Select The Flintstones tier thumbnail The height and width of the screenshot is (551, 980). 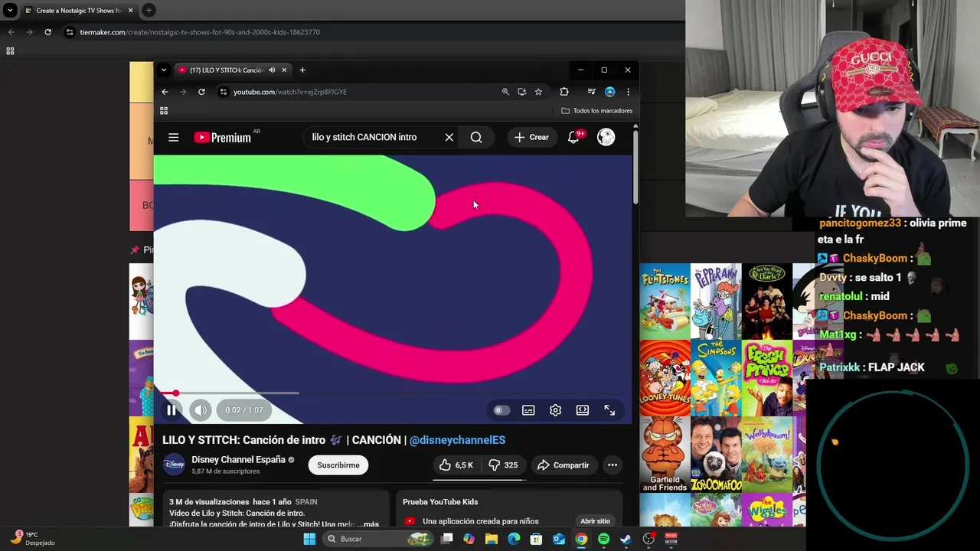coord(665,301)
